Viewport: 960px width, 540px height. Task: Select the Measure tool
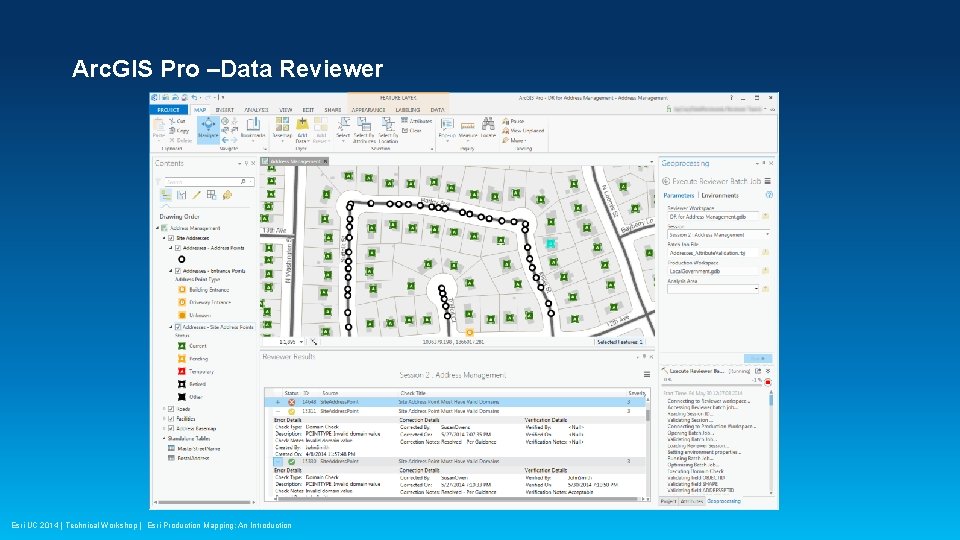point(468,128)
